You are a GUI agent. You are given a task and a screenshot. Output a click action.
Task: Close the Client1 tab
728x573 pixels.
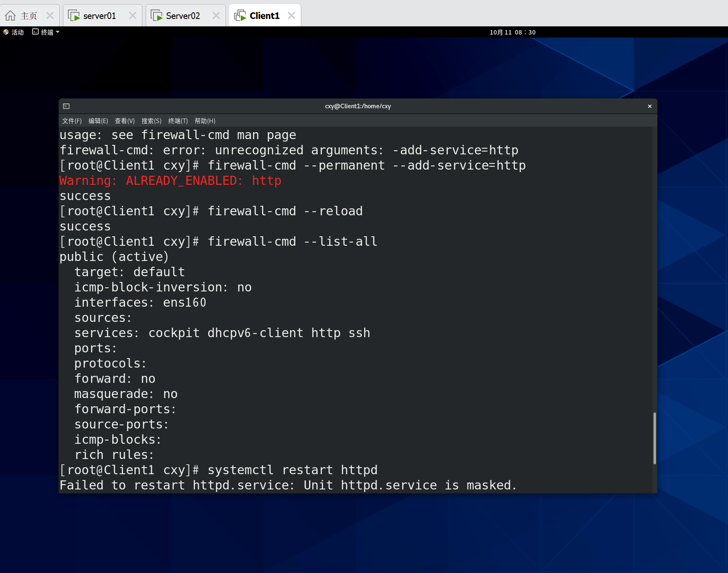[291, 16]
